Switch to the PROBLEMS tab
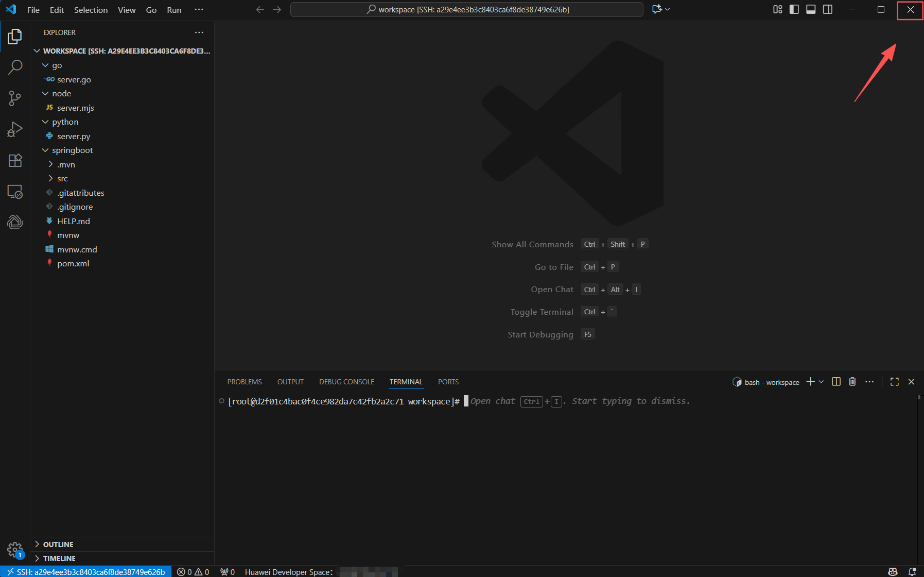 click(245, 382)
